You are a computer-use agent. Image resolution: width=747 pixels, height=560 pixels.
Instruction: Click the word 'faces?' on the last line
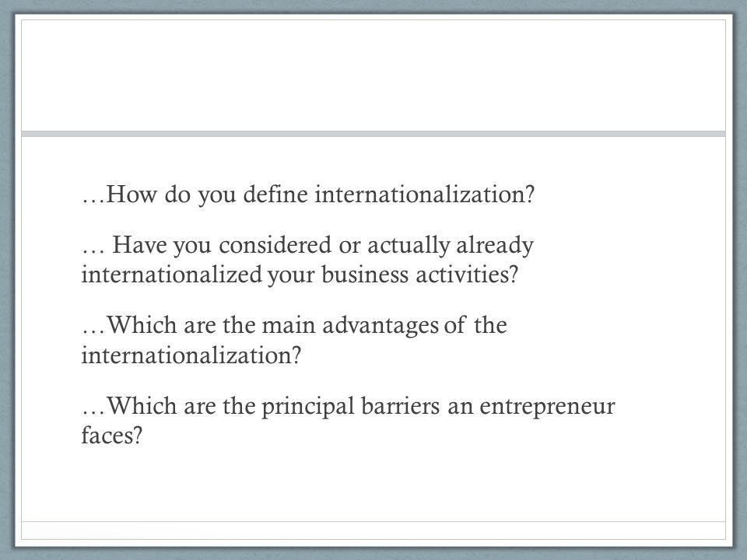[x=112, y=436]
